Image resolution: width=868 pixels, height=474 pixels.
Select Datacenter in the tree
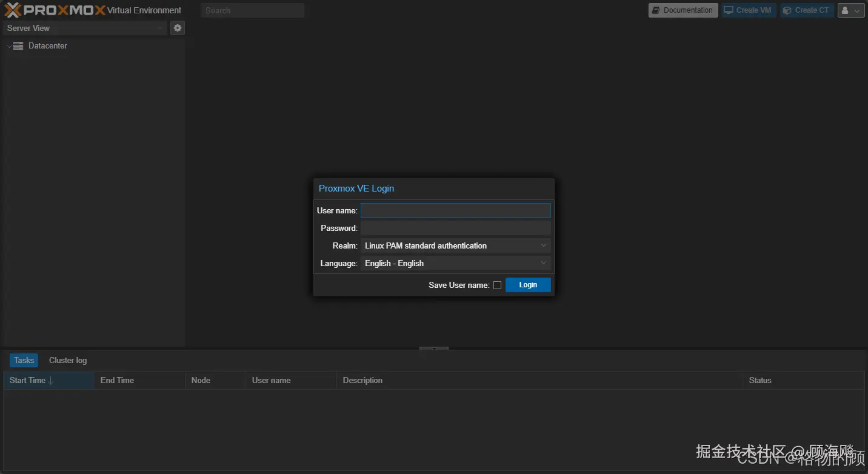tap(48, 46)
